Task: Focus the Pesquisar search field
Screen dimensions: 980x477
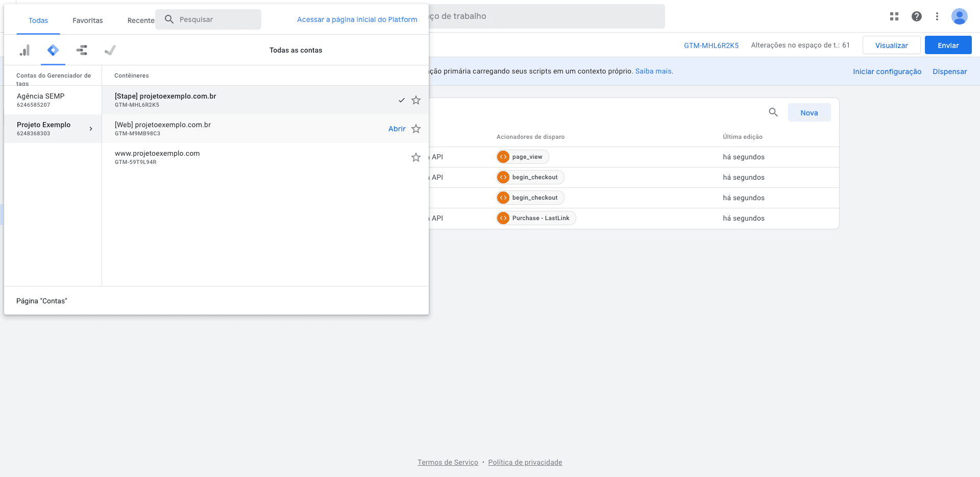Action: (208, 19)
